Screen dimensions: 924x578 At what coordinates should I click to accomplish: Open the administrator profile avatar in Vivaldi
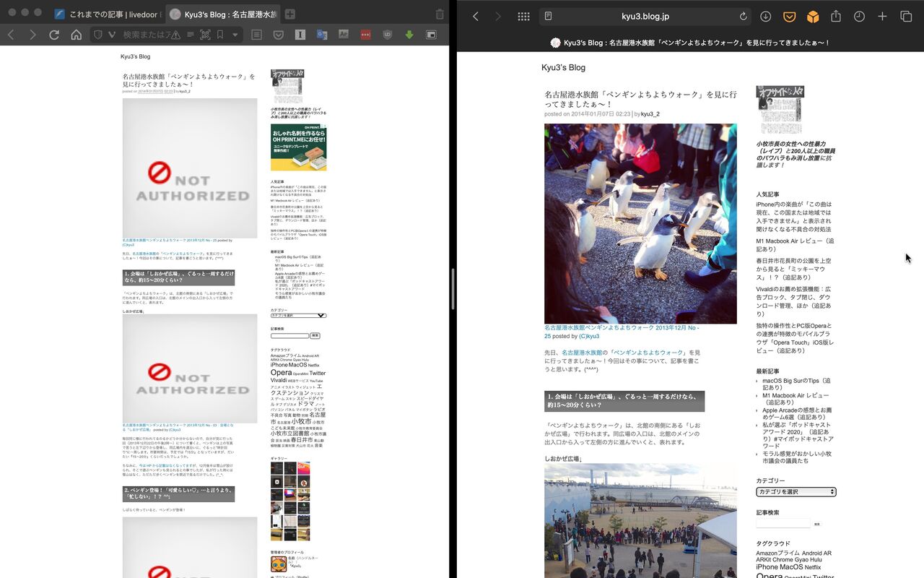[x=278, y=564]
